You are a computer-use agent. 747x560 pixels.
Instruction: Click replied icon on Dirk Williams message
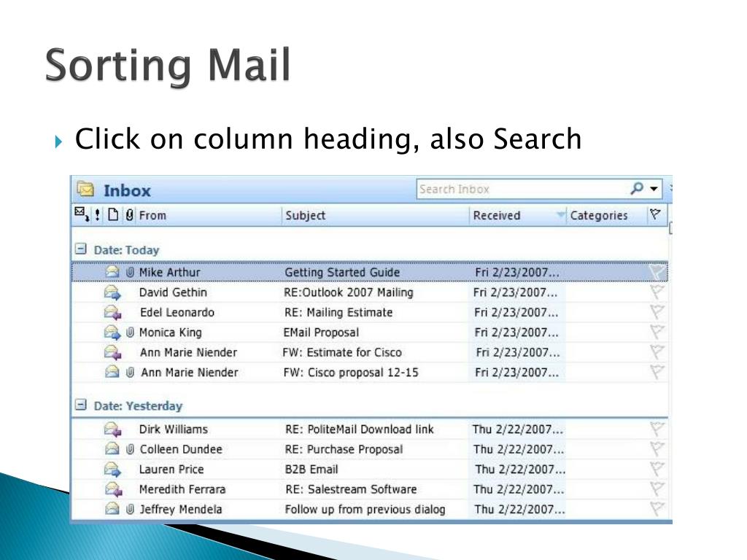[112, 429]
